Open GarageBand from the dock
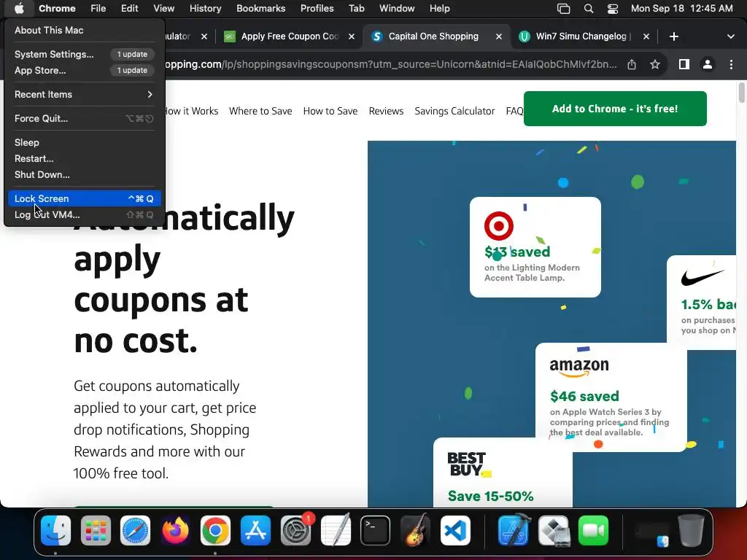Image resolution: width=747 pixels, height=560 pixels. [x=415, y=531]
